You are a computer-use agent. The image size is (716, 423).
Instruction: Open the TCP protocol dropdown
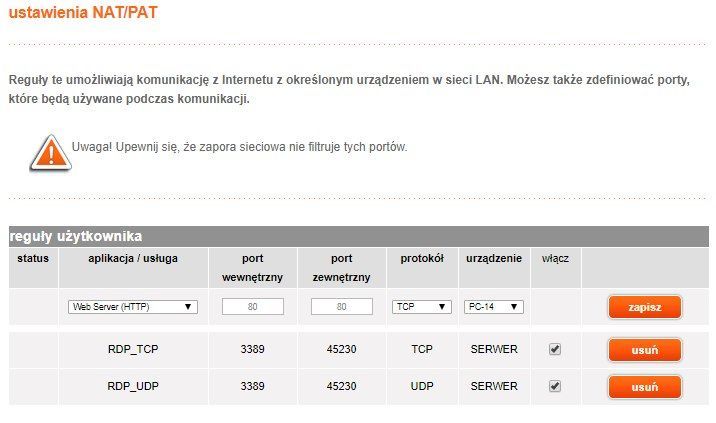coord(421,307)
